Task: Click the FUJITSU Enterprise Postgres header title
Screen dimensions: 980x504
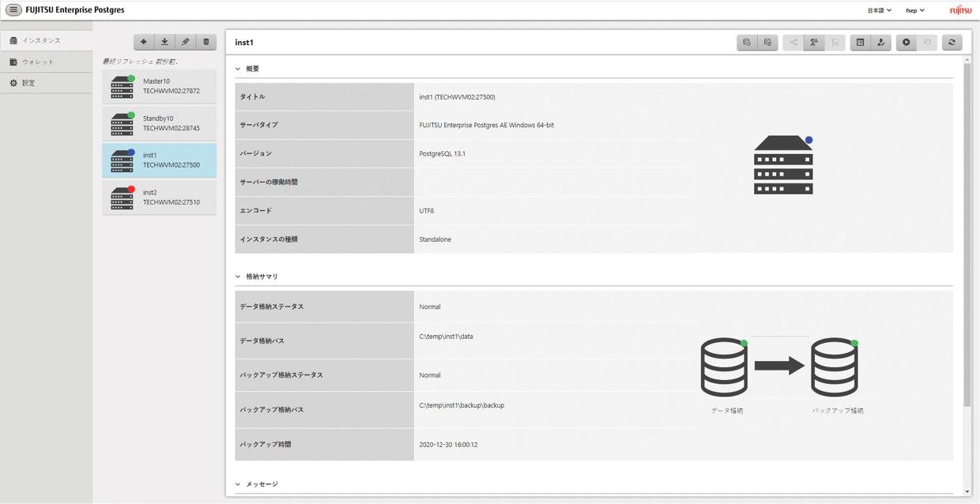Action: [x=75, y=10]
